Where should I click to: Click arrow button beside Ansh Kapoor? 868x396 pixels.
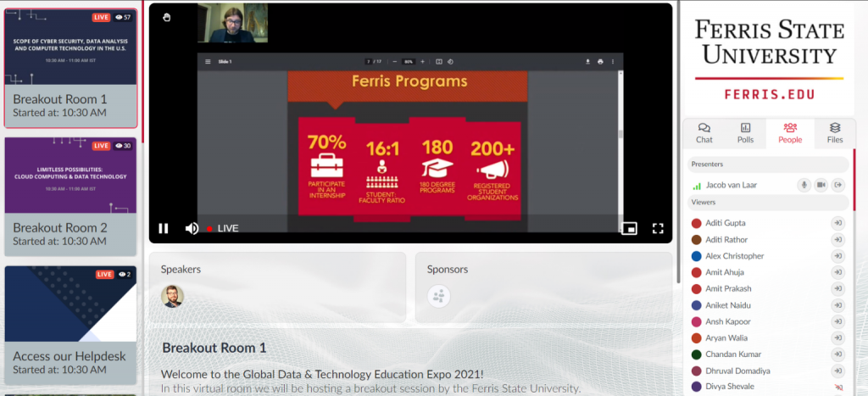(x=838, y=321)
